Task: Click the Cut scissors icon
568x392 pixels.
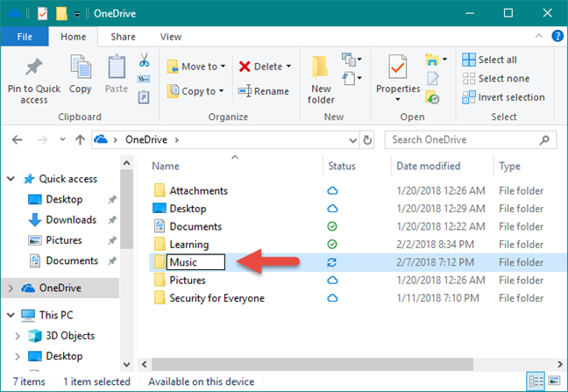Action: pyautogui.click(x=144, y=60)
